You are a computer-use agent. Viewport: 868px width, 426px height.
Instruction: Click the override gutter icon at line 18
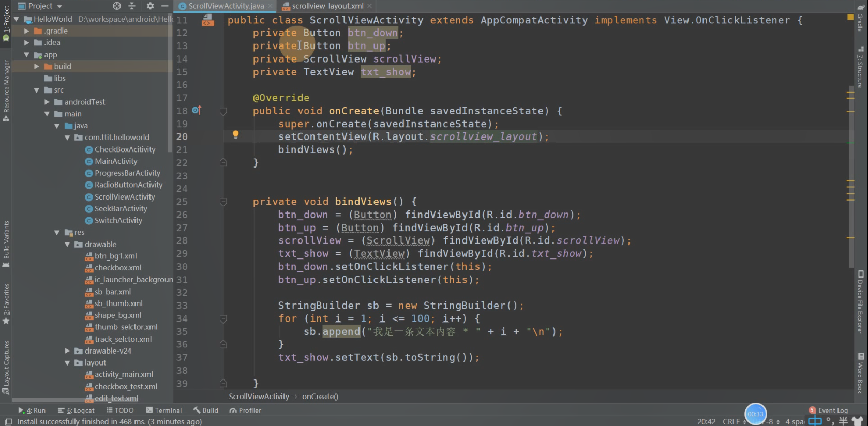[197, 110]
